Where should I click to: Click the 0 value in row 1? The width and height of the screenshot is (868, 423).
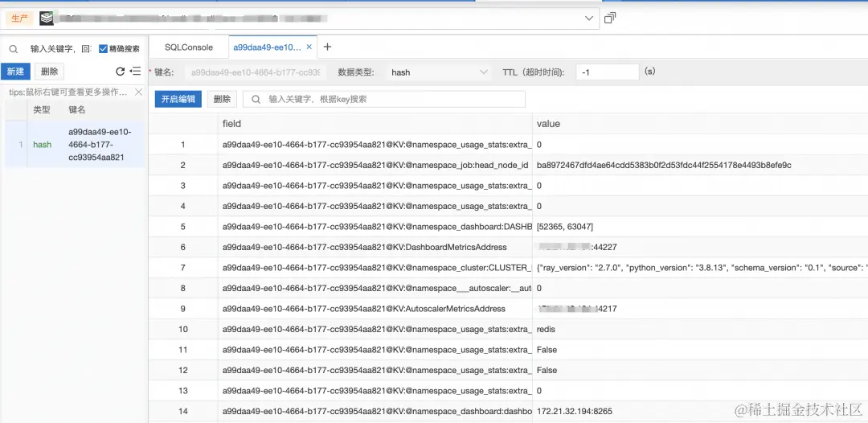pyautogui.click(x=539, y=145)
